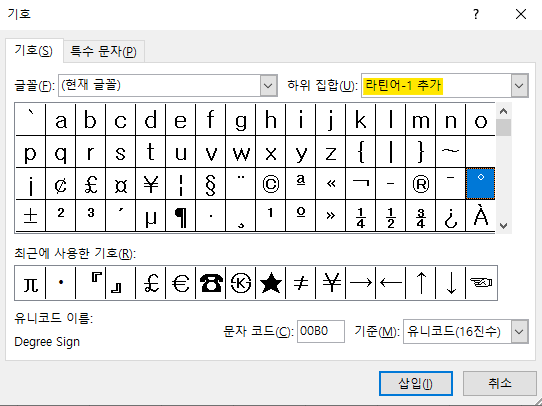The height and width of the screenshot is (406, 542).
Task: Open dialog help with the ? button
Action: point(476,14)
